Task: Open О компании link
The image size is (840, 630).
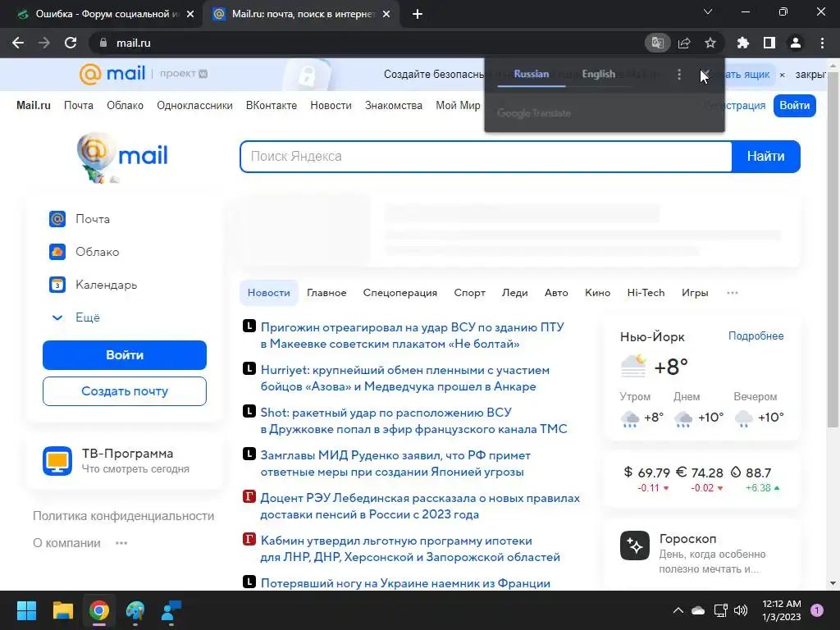Action: 66,543
